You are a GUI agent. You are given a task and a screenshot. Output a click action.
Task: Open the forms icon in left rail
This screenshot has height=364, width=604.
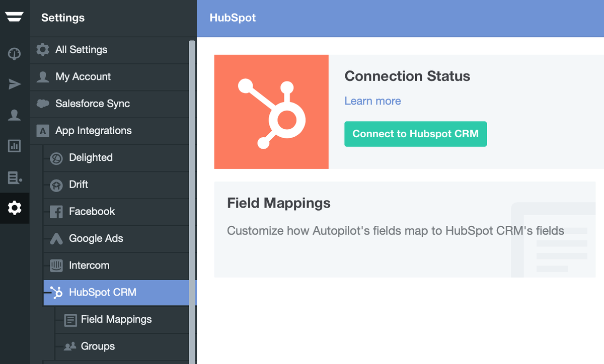[14, 177]
